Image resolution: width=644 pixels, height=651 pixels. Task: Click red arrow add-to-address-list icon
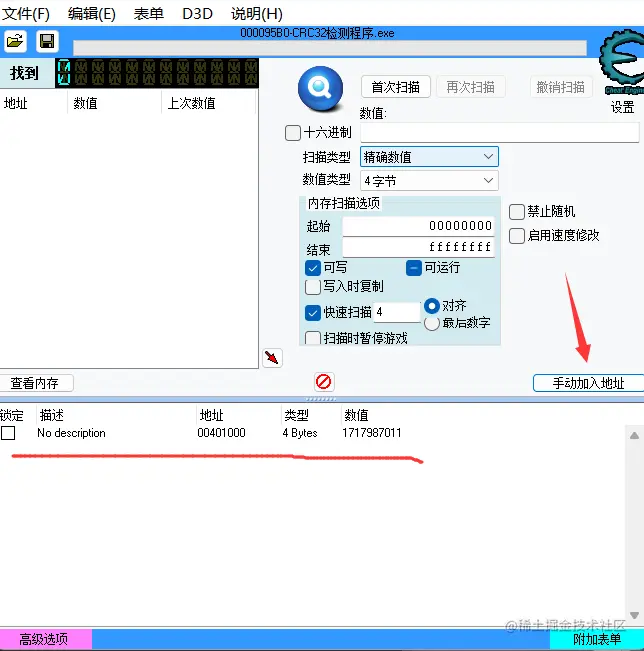pyautogui.click(x=272, y=358)
